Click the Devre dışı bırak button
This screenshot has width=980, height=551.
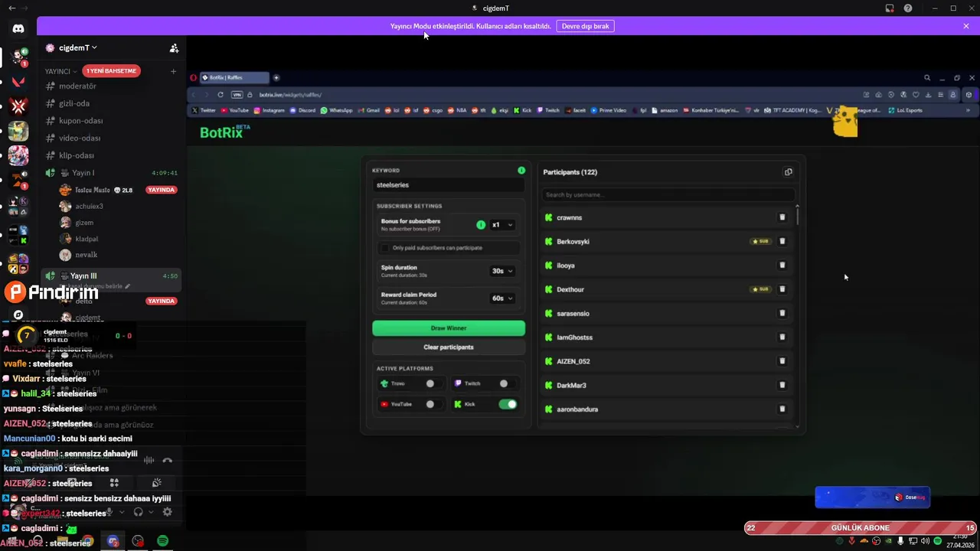pos(585,26)
